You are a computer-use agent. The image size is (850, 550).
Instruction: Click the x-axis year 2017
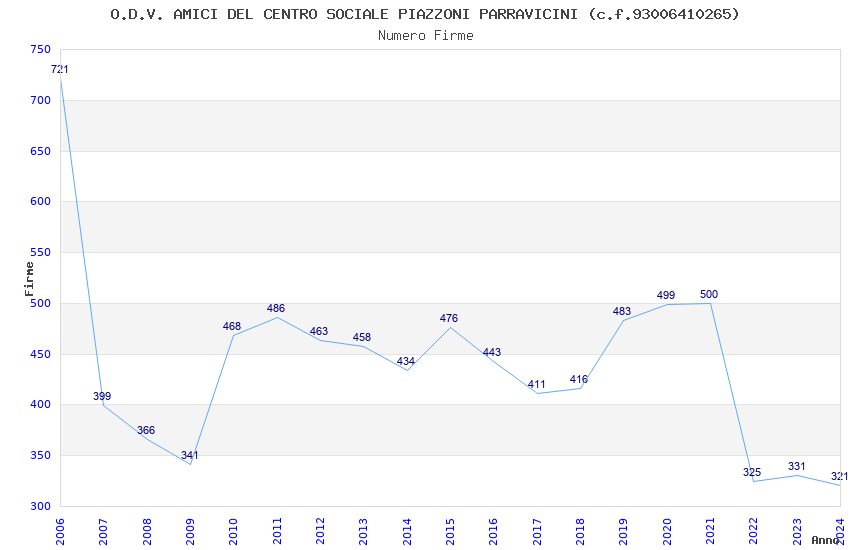tap(537, 531)
